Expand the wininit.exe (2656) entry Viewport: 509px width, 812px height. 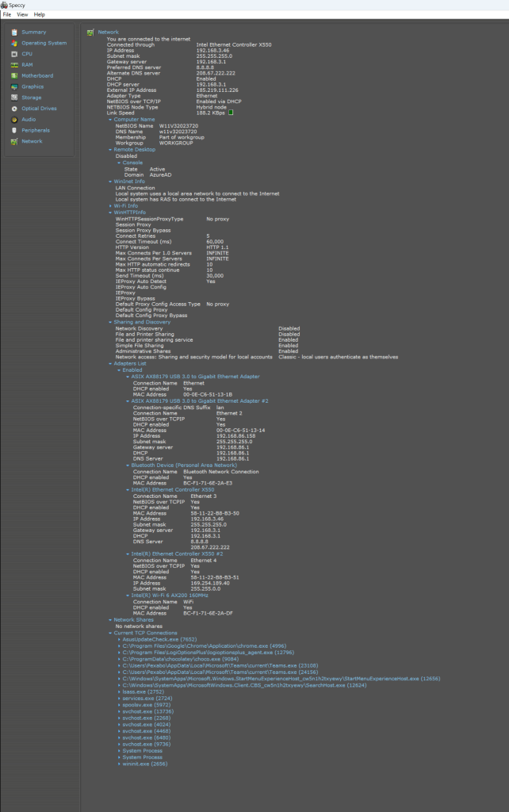click(x=119, y=764)
